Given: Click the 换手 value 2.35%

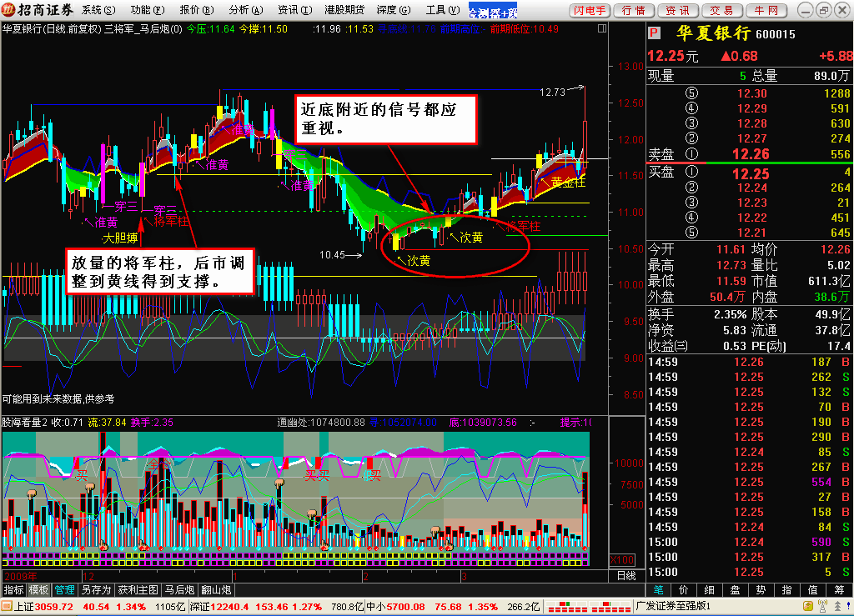Looking at the screenshot, I should (731, 314).
